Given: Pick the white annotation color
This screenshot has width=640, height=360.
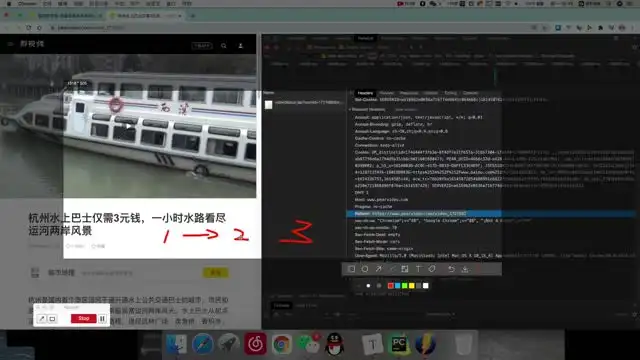Looking at the screenshot, I should [426, 286].
